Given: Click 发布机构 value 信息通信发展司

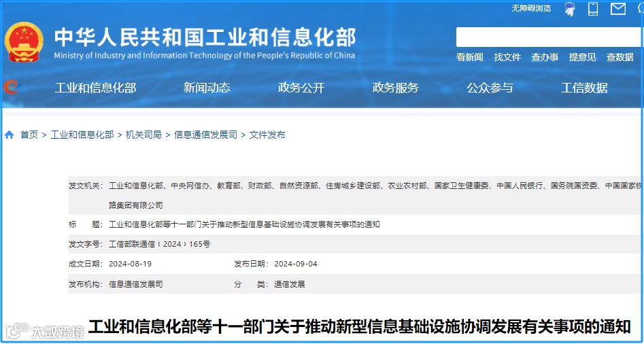Looking at the screenshot, I should click(136, 284).
